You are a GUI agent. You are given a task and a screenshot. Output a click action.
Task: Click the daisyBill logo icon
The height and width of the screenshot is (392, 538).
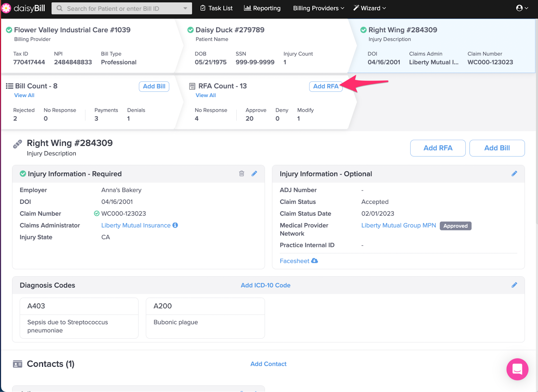[6, 8]
